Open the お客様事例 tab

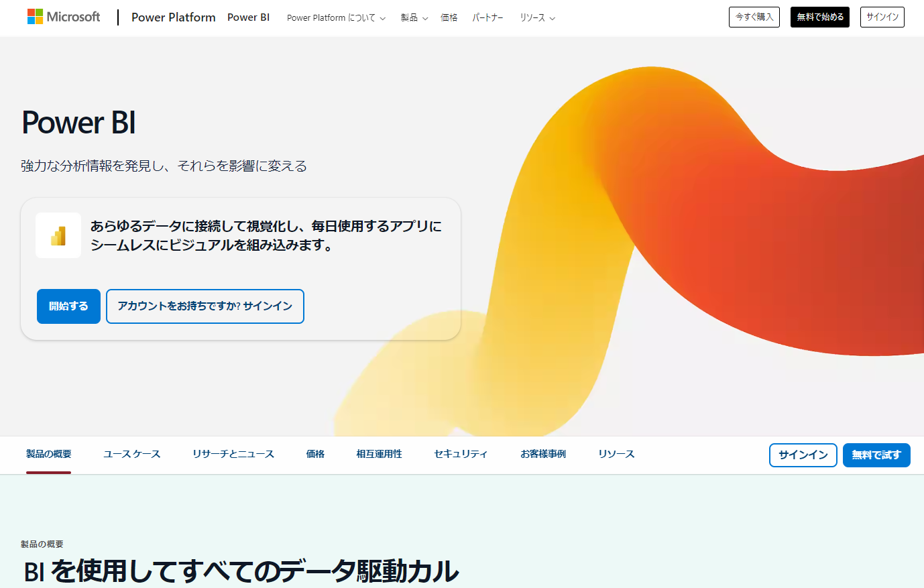543,455
